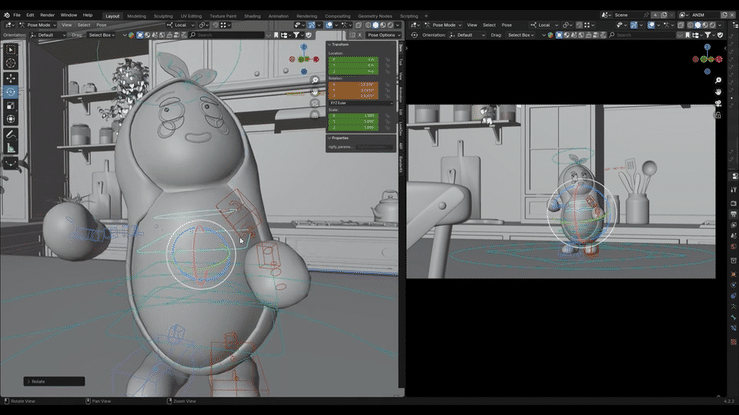Open Select menu in right viewport header
Screen dimensions: 739x415
click(489, 25)
